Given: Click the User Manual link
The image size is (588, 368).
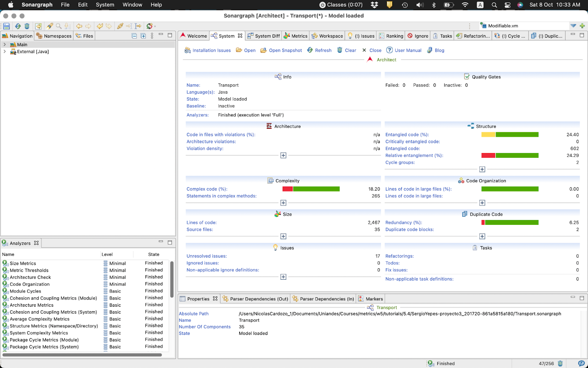Looking at the screenshot, I should [x=404, y=50].
